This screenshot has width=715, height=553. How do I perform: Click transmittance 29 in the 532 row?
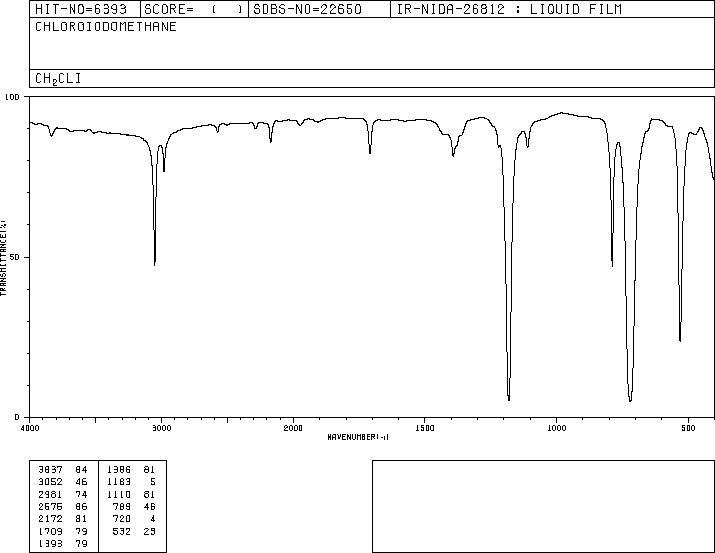coord(150,531)
